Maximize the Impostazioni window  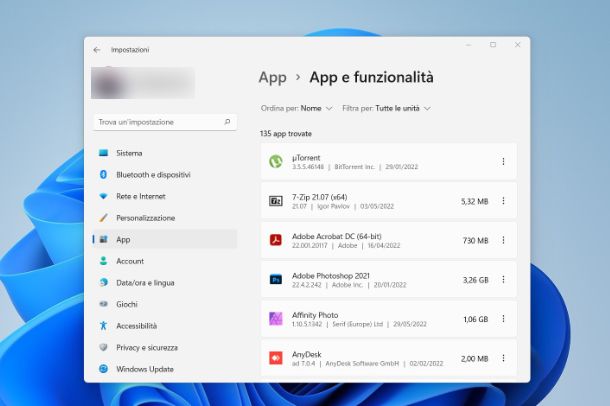(x=493, y=45)
